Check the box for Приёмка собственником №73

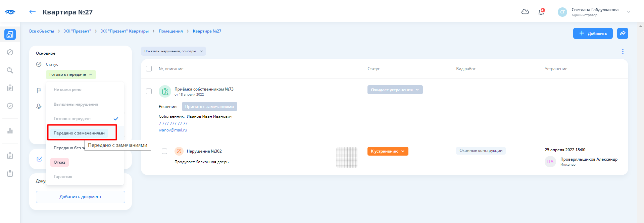pos(149,92)
